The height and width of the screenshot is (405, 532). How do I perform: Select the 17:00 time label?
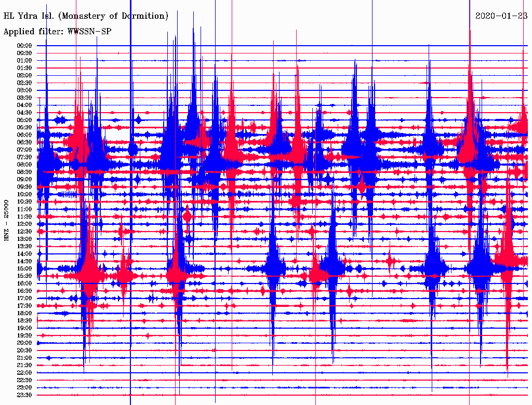tap(24, 299)
